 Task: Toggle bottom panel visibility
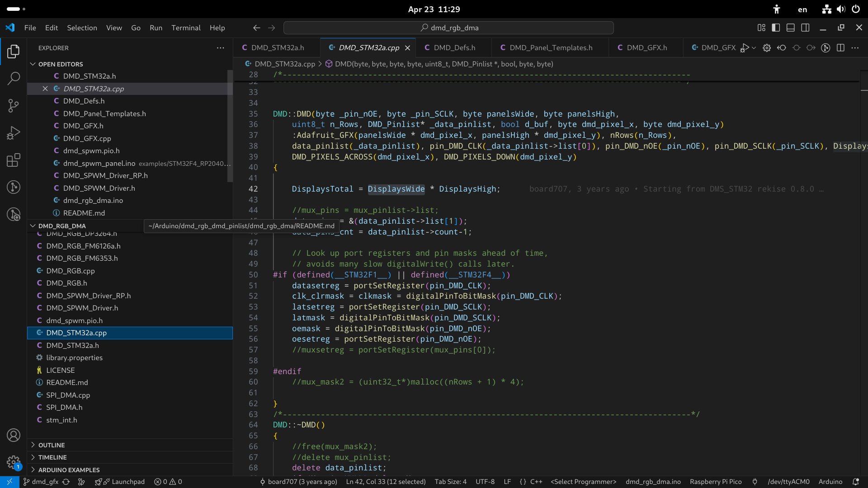[790, 28]
